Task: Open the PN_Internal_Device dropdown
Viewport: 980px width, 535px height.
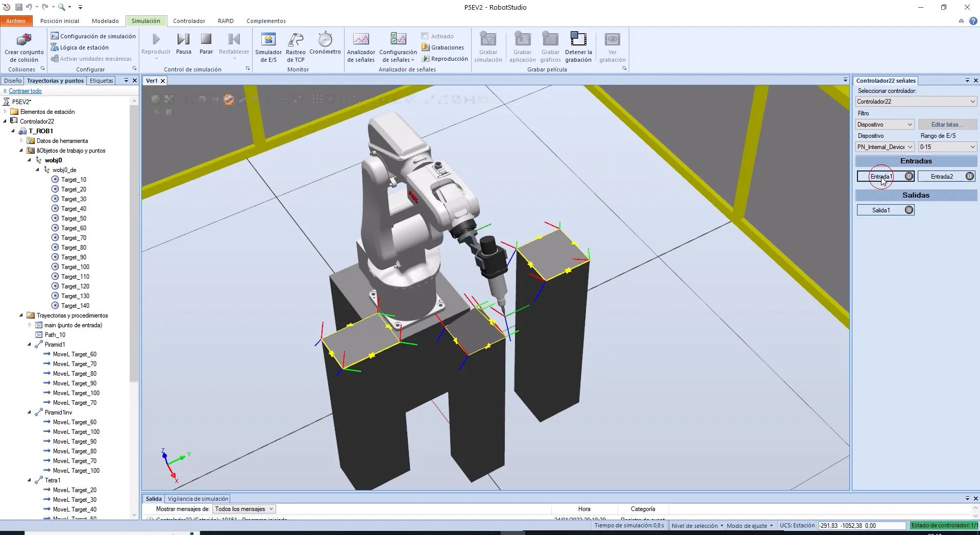Action: pyautogui.click(x=885, y=147)
